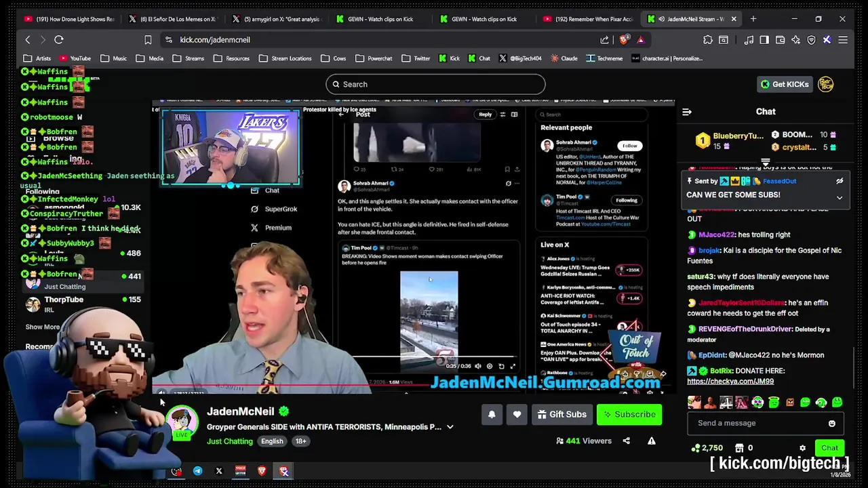The height and width of the screenshot is (488, 868).
Task: Expand the gift leaderboard handle
Action: [x=766, y=163]
